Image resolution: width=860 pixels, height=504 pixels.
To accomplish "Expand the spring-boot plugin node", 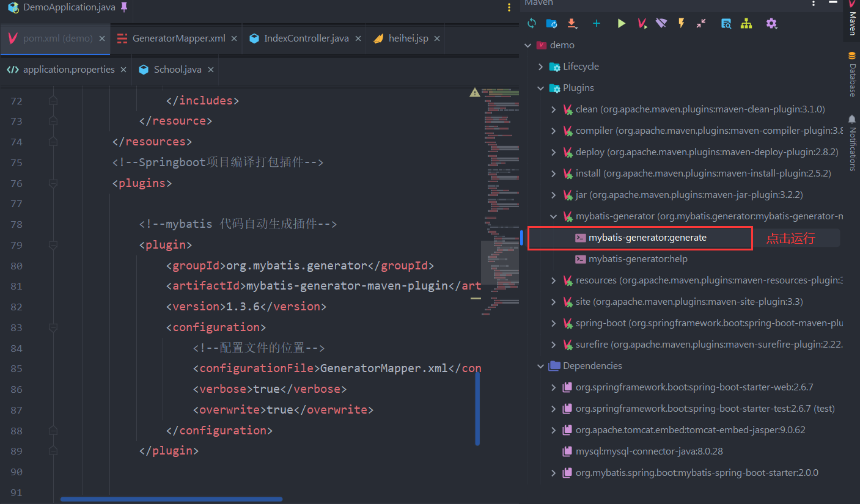I will [554, 323].
